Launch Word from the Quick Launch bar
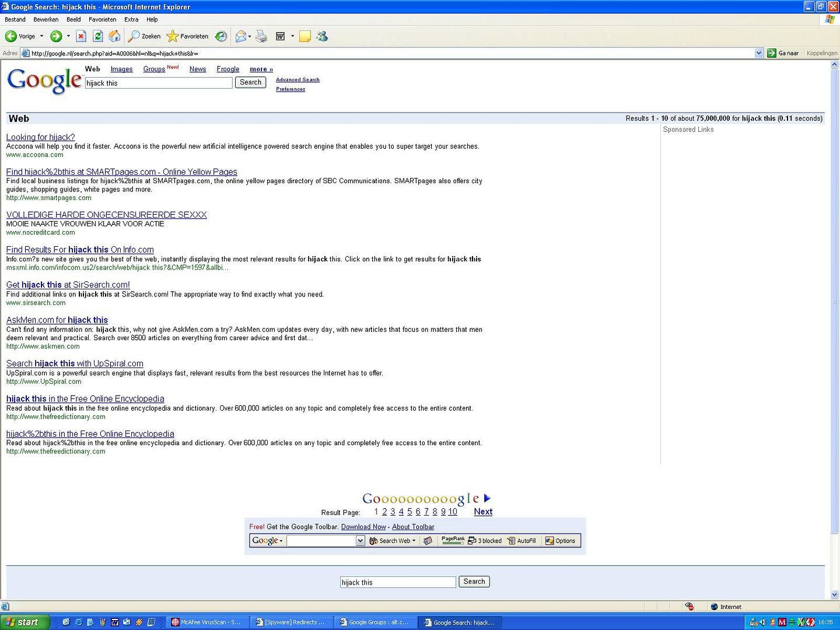This screenshot has height=630, width=840. point(115,622)
